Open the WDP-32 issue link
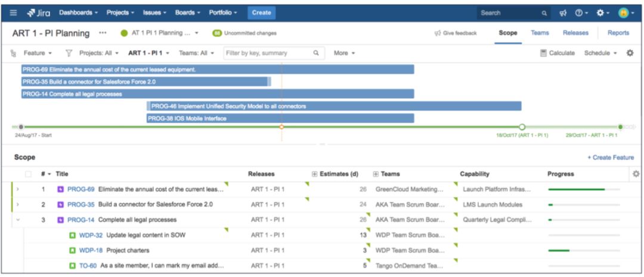The width and height of the screenshot is (644, 277). click(91, 235)
